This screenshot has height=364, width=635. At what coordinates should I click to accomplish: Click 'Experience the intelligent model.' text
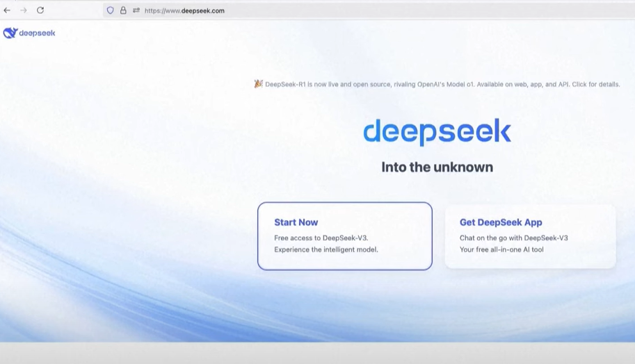pyautogui.click(x=326, y=249)
